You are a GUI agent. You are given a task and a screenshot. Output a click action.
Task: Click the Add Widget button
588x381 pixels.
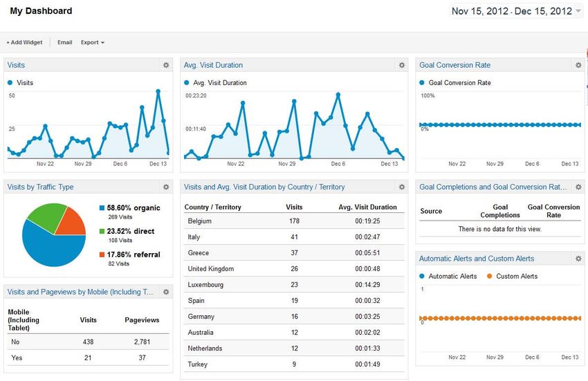[24, 42]
